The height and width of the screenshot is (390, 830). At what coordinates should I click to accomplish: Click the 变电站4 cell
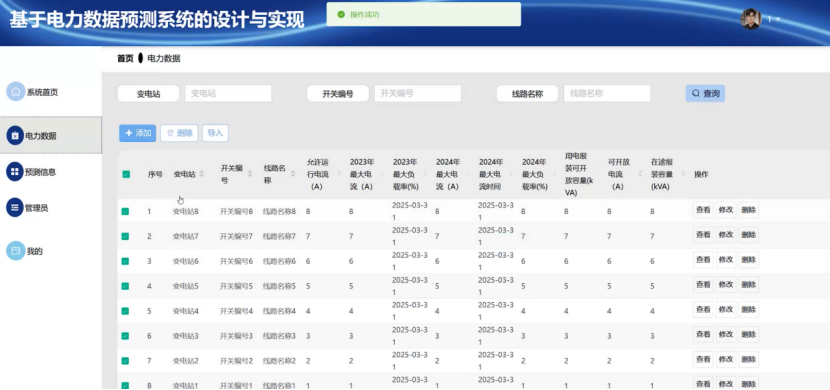(x=185, y=311)
